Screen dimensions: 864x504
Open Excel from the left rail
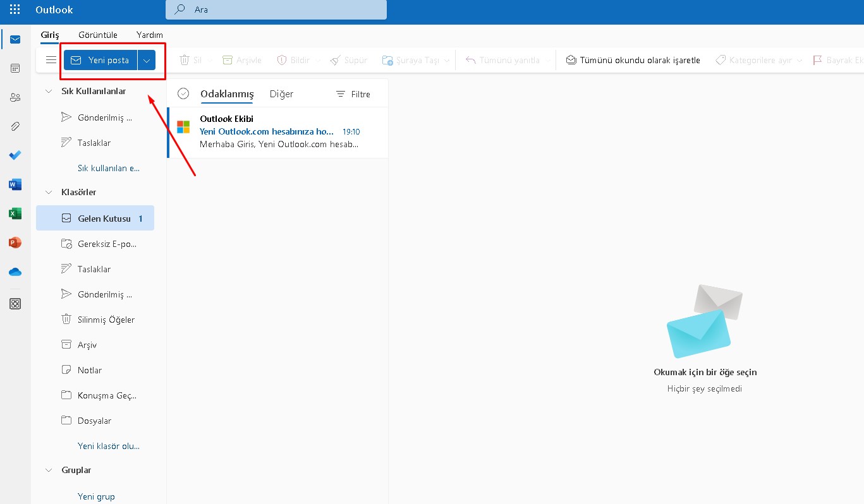pos(15,213)
